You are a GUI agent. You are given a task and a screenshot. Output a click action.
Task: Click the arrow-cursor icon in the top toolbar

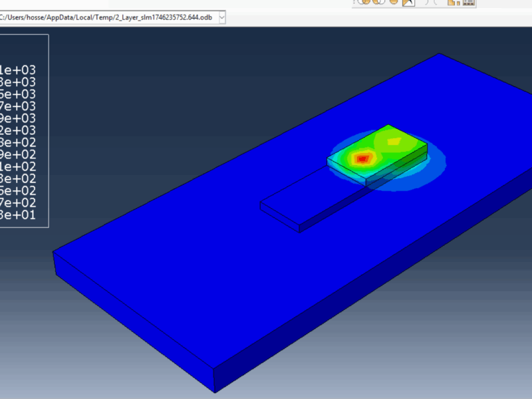408,3
